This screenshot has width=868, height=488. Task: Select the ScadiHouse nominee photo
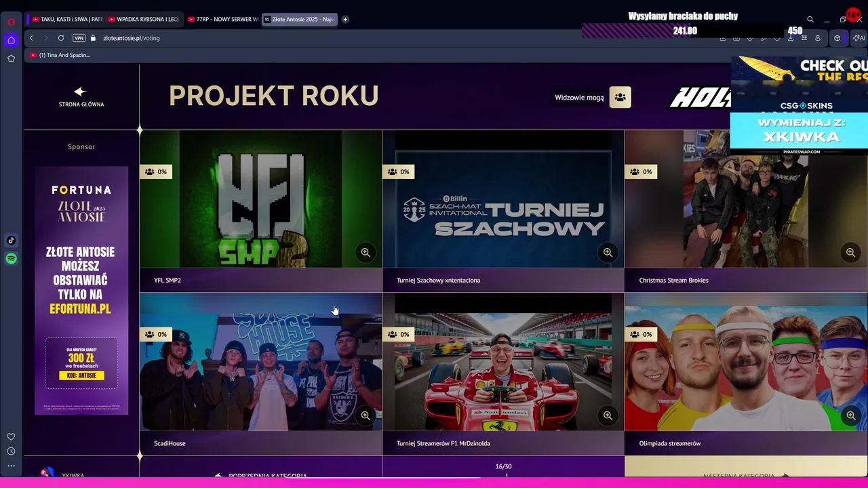point(260,363)
